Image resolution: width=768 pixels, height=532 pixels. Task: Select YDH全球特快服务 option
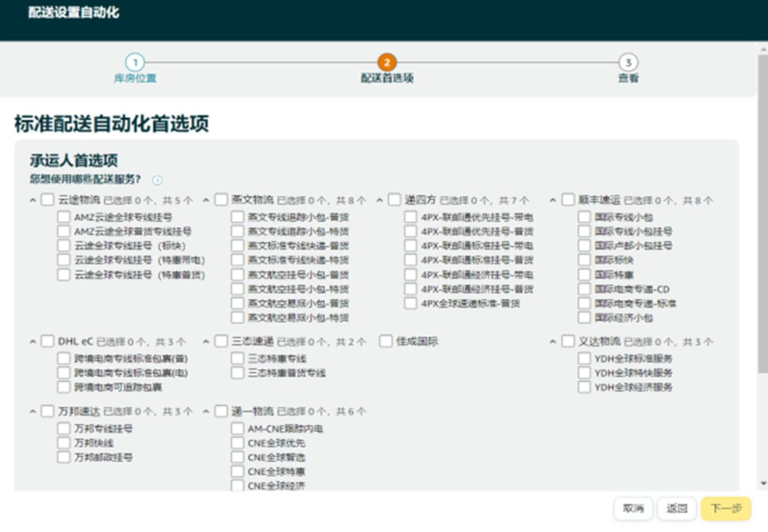click(585, 372)
